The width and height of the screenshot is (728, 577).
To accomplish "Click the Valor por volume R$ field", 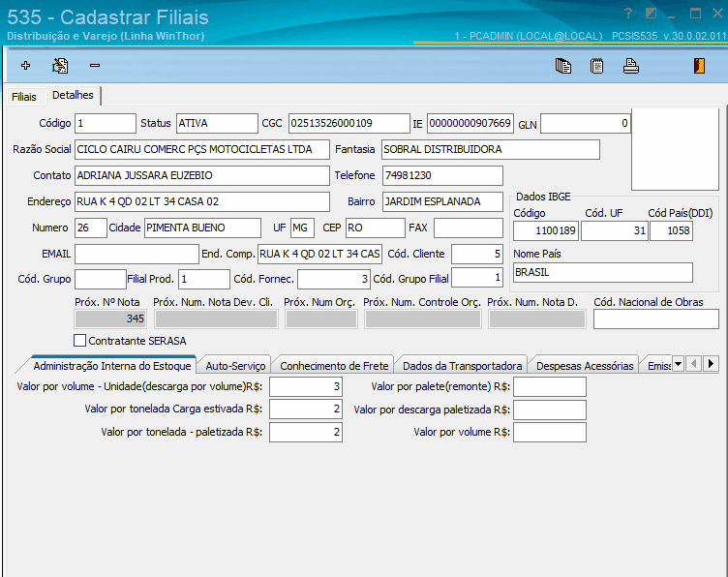I will point(550,432).
